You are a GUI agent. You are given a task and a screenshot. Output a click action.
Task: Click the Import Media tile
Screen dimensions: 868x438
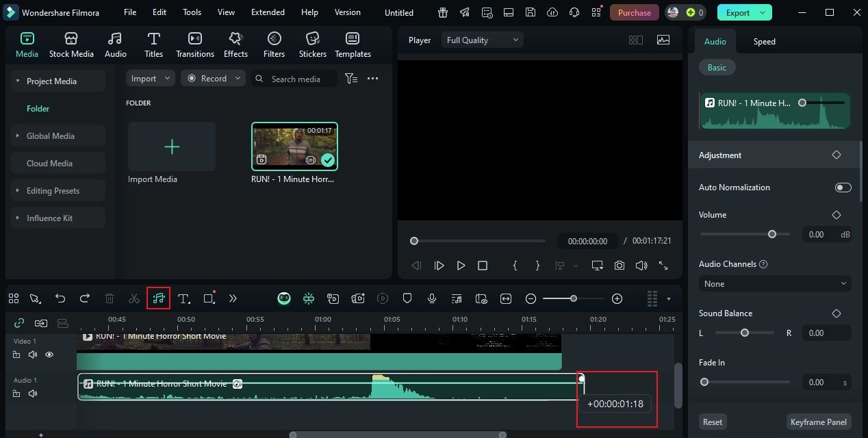[x=172, y=146]
